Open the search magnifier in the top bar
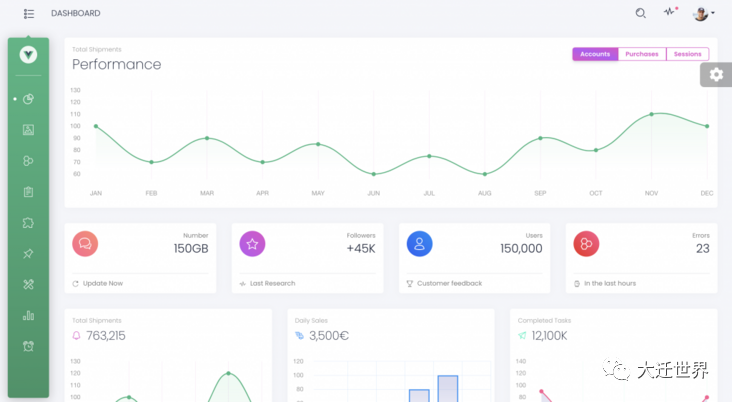This screenshot has height=402, width=732. click(641, 13)
